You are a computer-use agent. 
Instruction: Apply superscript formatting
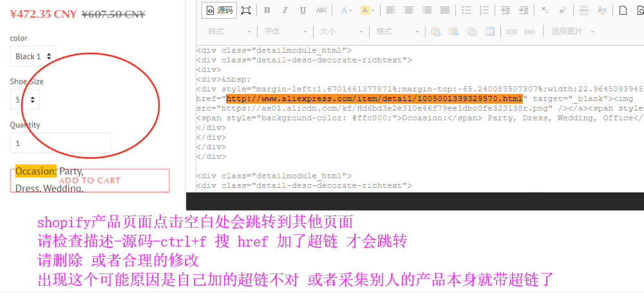pyautogui.click(x=563, y=10)
